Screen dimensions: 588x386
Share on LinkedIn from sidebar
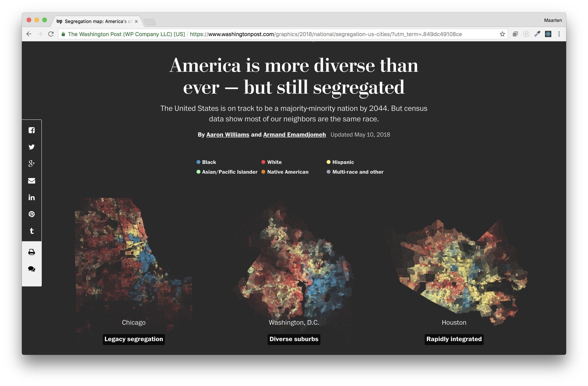31,198
